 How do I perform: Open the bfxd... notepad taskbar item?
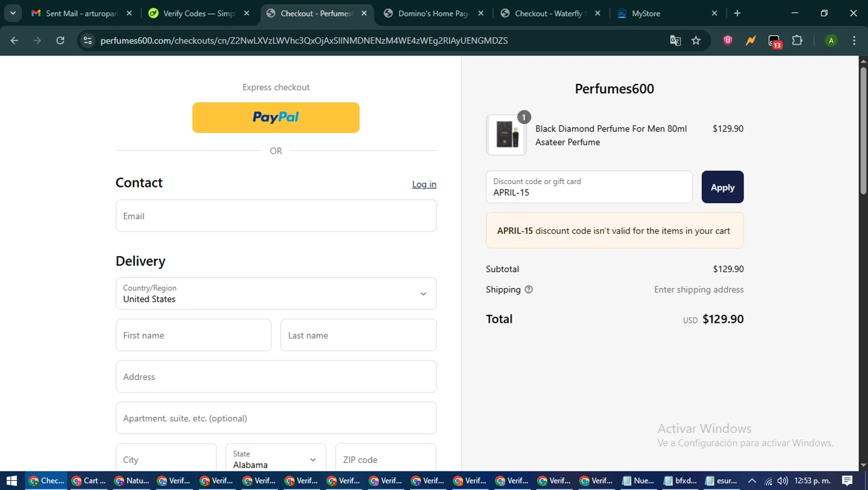point(681,481)
